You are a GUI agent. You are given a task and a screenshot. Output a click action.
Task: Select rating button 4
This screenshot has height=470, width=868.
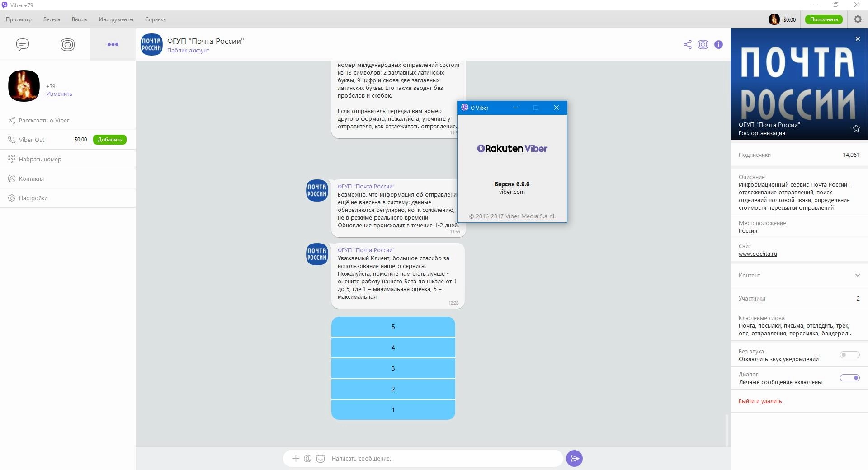[x=393, y=348]
